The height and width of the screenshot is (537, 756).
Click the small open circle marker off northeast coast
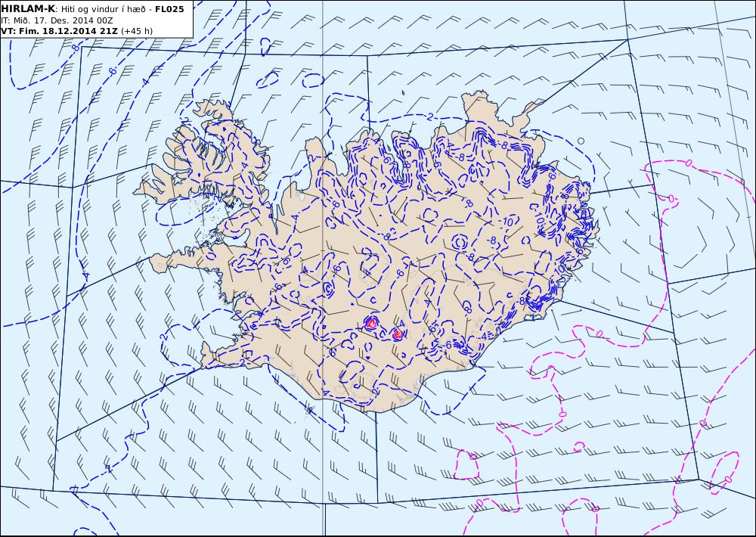(581, 141)
